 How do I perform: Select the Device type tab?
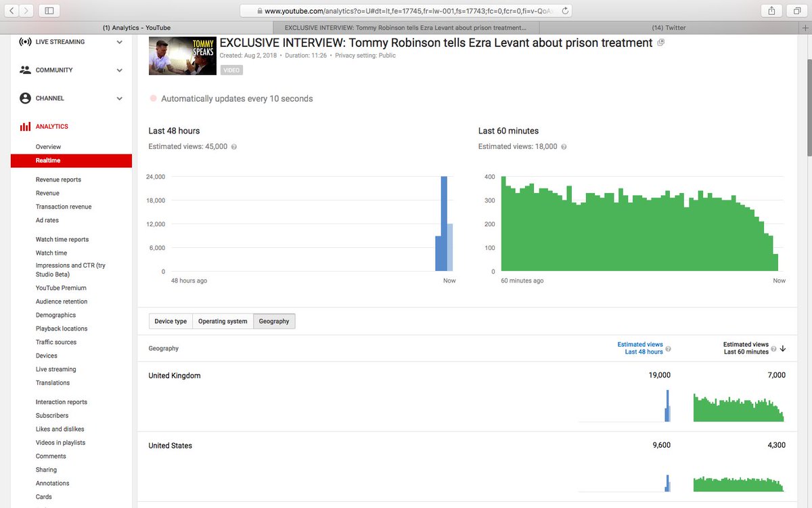point(171,321)
